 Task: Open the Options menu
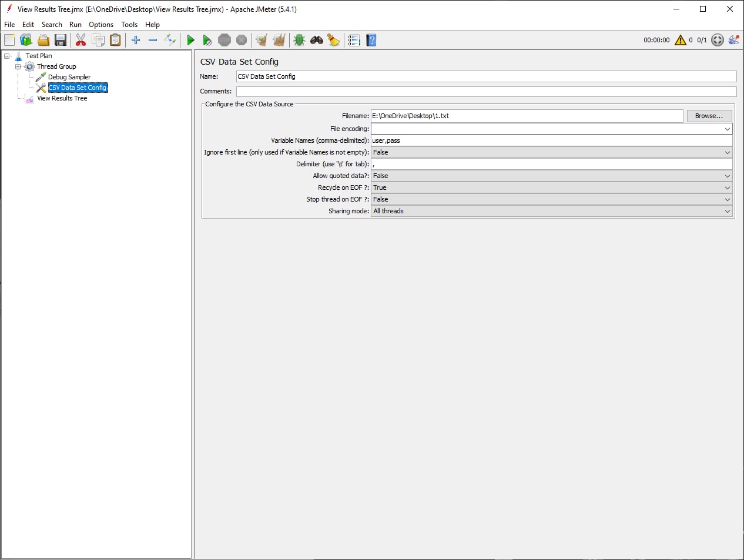tap(101, 25)
